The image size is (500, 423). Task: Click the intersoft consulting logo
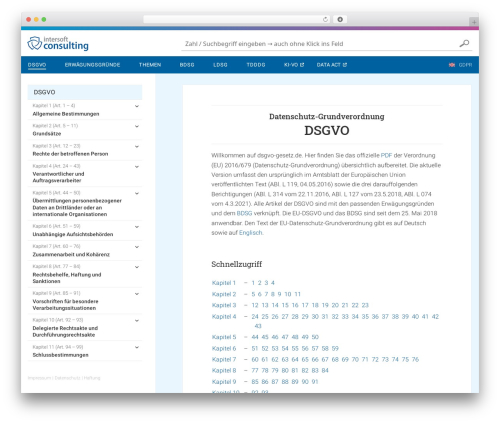(58, 43)
